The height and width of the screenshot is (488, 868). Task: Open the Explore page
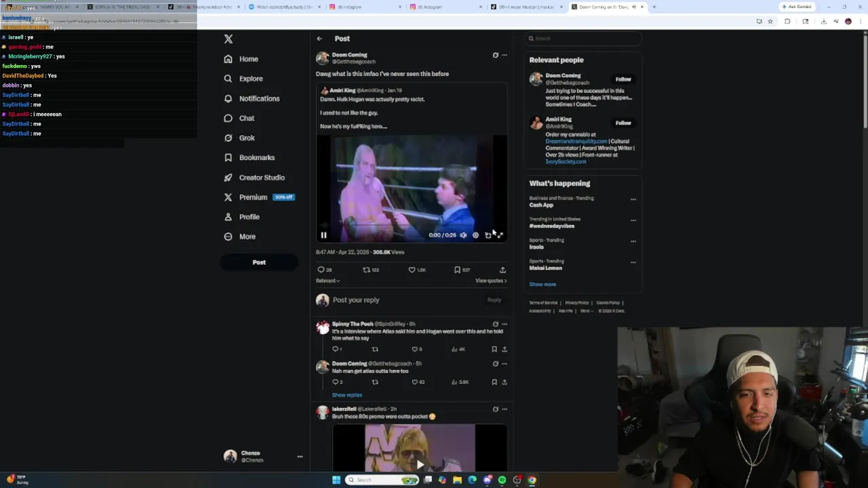pos(243,79)
